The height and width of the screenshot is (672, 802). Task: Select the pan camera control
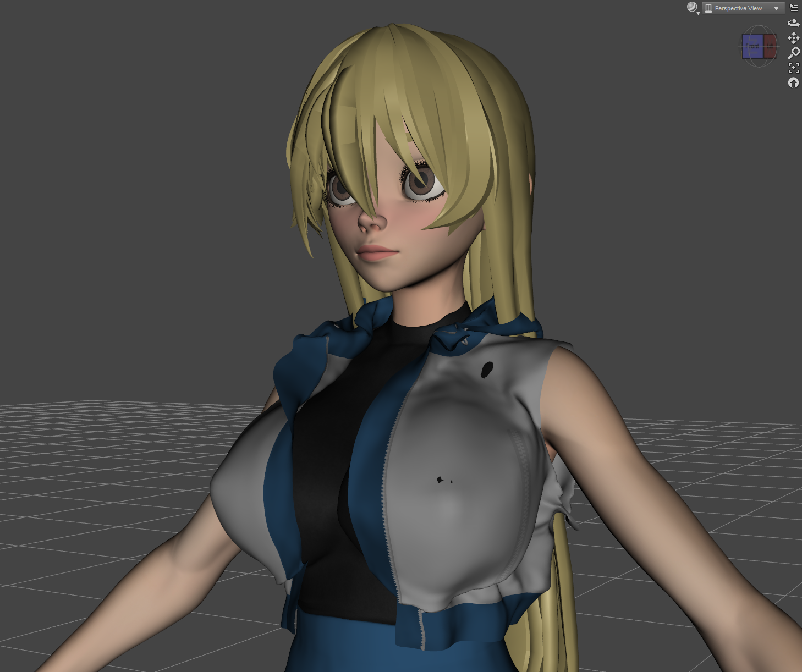coord(794,38)
